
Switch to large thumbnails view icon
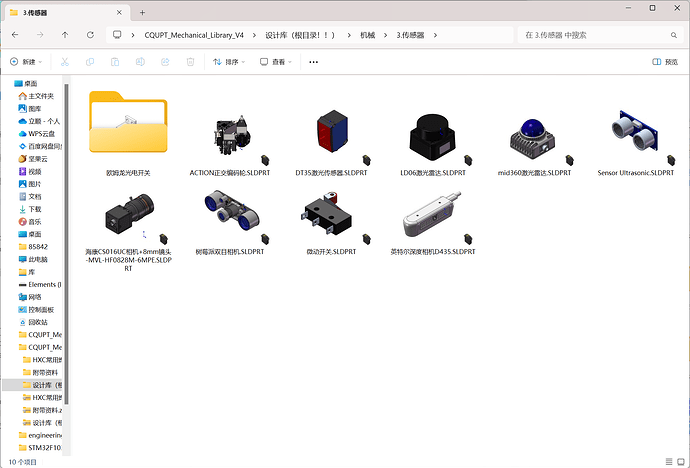click(680, 461)
